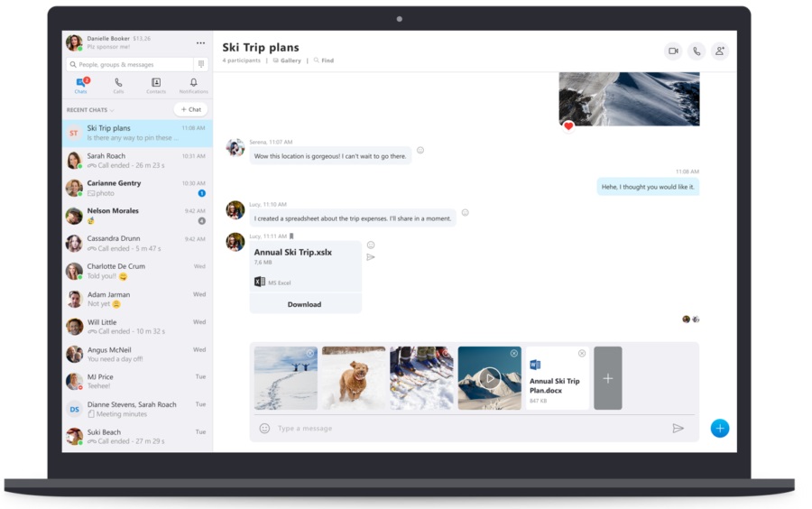
Task: Remove the Annual Ski Trip Plan.docx attachment
Action: [x=582, y=354]
